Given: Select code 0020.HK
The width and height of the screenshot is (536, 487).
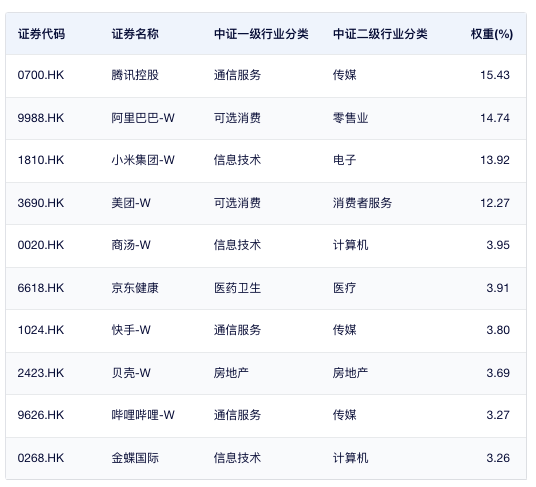Looking at the screenshot, I should (x=41, y=245).
